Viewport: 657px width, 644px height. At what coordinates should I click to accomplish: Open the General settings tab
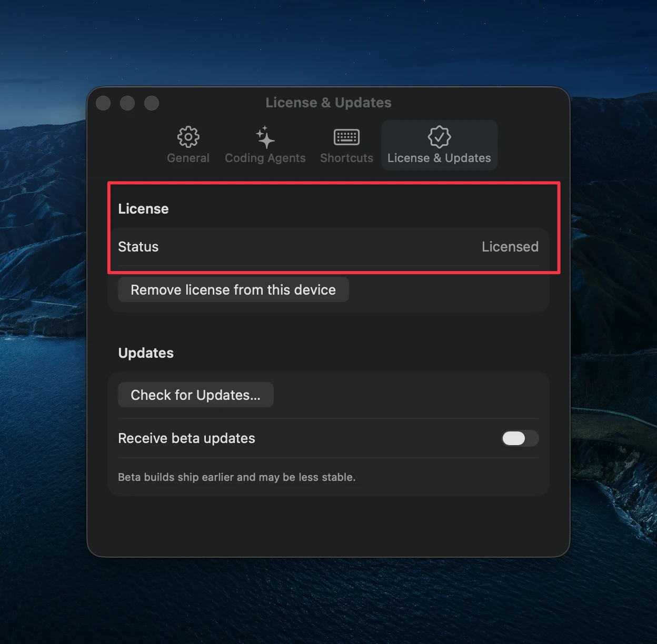[x=188, y=145]
